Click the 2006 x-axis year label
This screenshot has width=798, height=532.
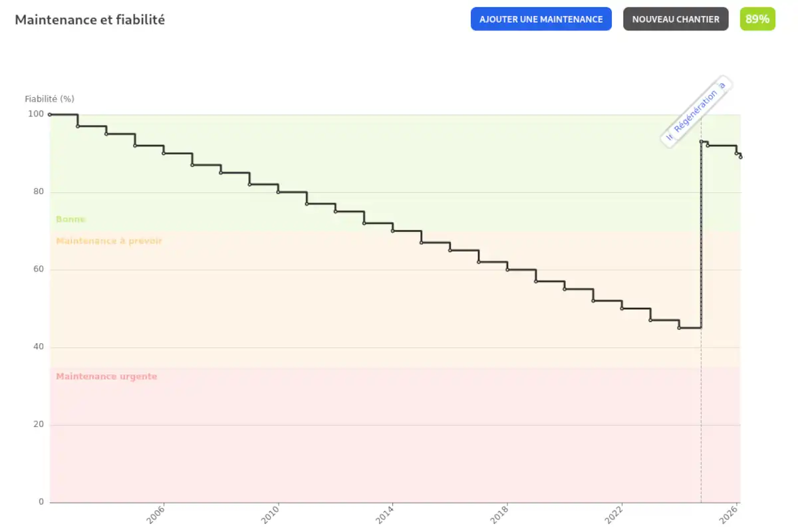[156, 514]
